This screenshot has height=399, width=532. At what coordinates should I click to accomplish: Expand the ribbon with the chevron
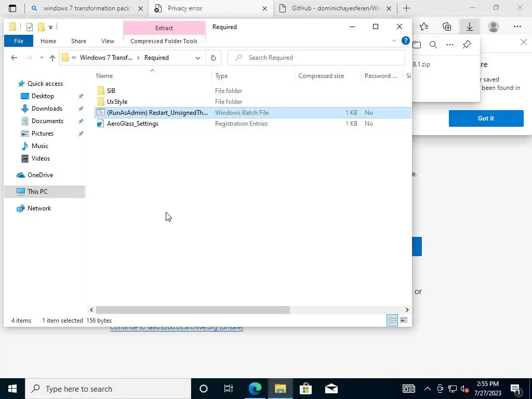point(394,41)
